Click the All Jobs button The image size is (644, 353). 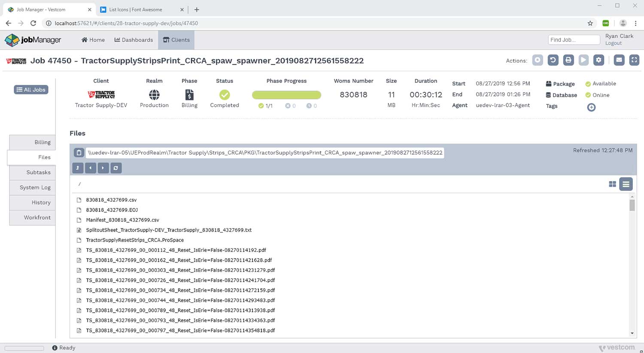coord(31,90)
